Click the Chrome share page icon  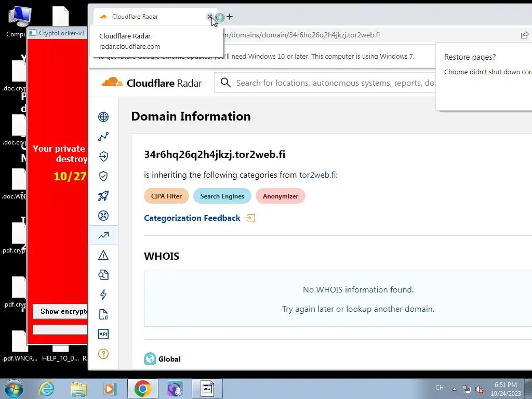coord(525,35)
